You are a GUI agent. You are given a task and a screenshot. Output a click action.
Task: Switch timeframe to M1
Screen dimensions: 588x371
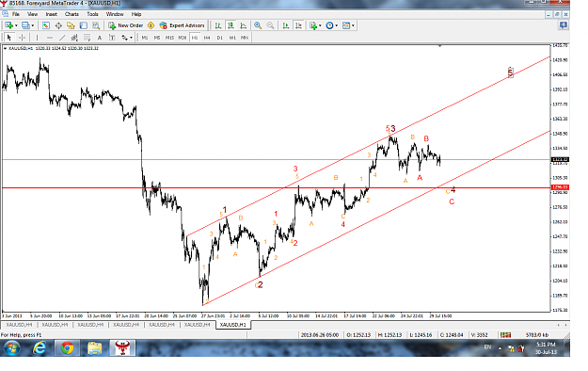click(x=144, y=38)
